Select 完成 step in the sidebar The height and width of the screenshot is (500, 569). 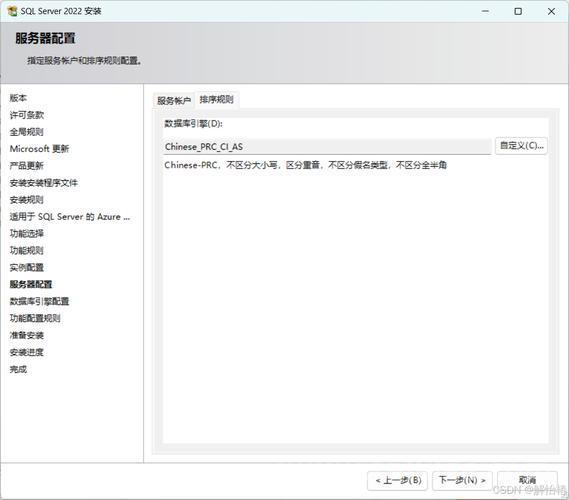coord(18,369)
